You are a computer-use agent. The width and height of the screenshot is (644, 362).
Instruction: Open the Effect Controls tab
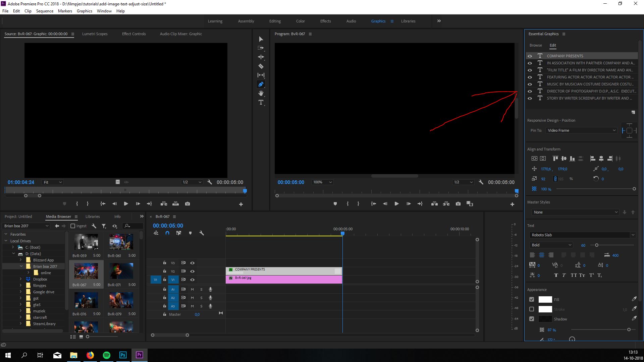(x=134, y=34)
